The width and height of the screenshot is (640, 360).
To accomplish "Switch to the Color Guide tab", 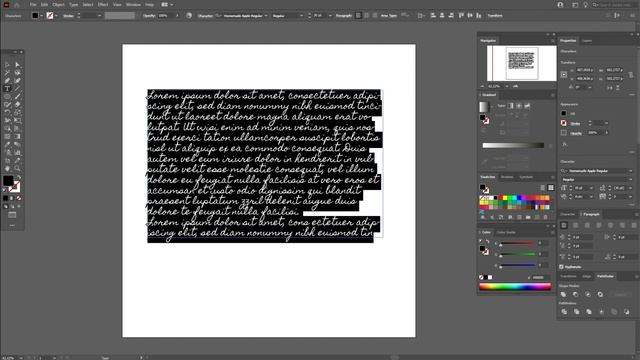I will pos(506,232).
